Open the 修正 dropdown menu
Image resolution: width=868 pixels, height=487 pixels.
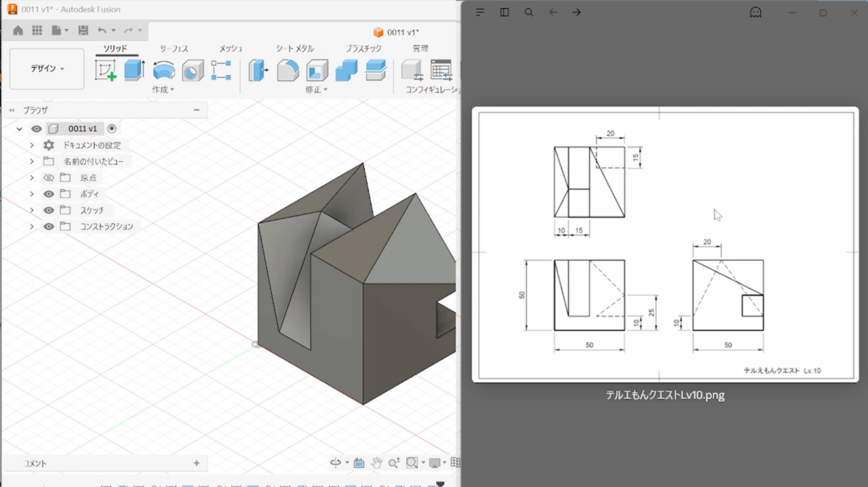[x=317, y=90]
